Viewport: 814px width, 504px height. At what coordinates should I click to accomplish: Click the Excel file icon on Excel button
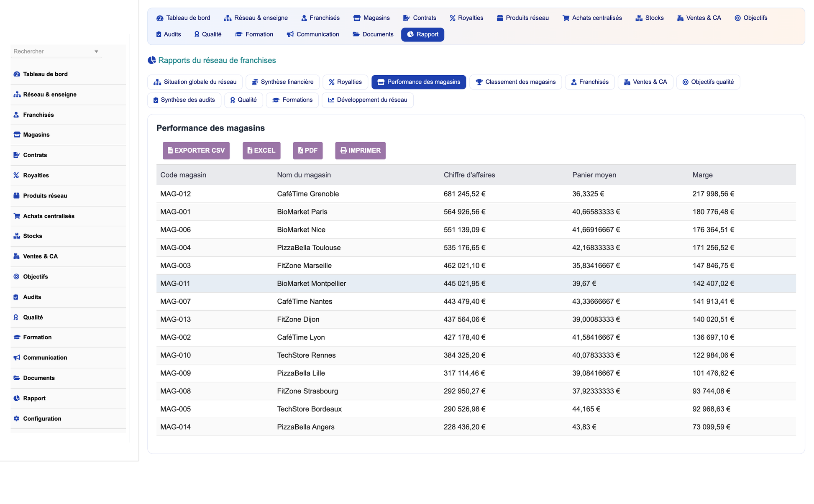[x=250, y=151]
